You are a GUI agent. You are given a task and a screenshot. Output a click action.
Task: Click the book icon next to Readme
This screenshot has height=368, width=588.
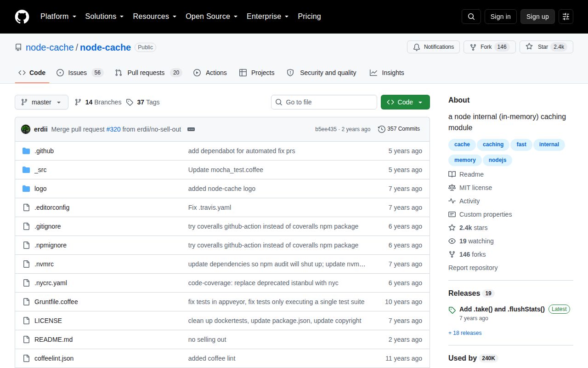[452, 174]
